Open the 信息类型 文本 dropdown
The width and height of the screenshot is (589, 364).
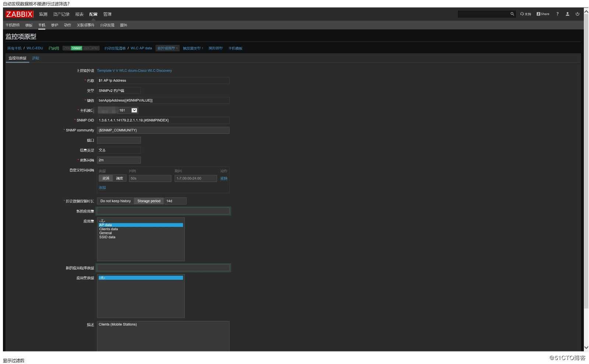click(119, 150)
